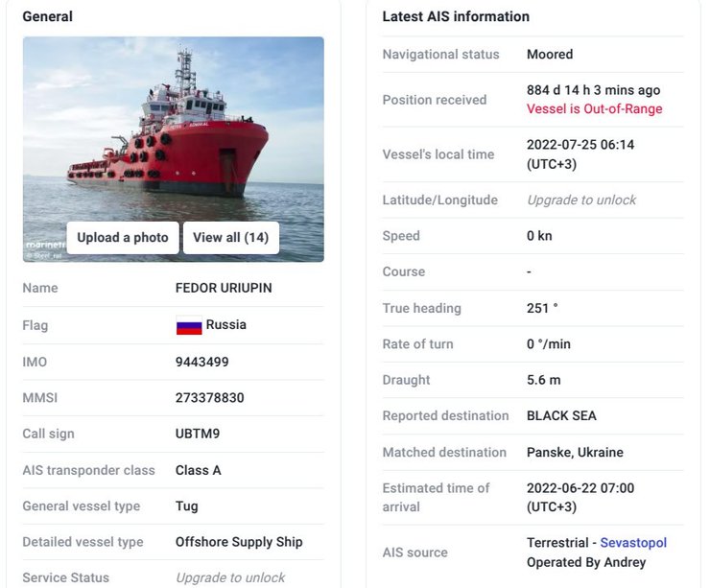The height and width of the screenshot is (588, 710).
Task: Click the call sign UBTM9
Action: click(x=198, y=434)
